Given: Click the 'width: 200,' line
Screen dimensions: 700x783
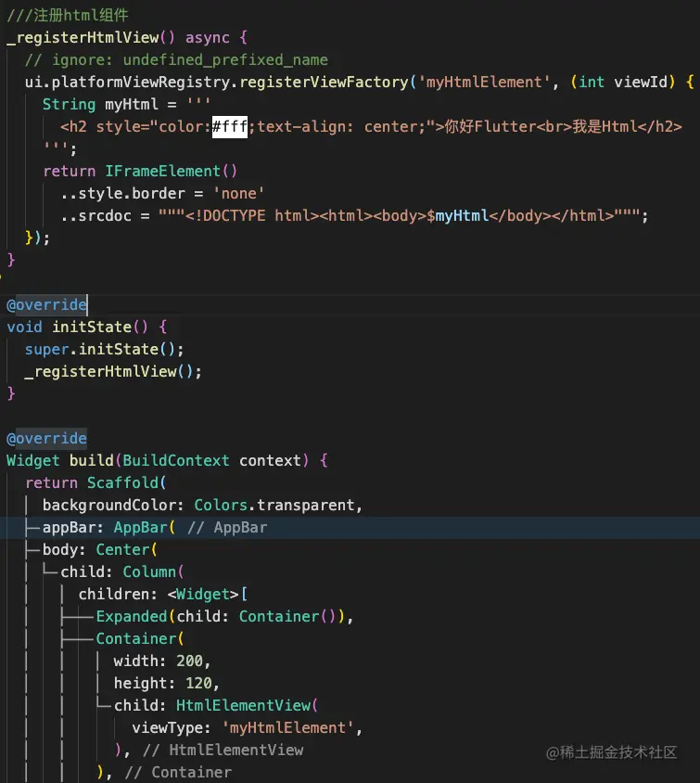Looking at the screenshot, I should (162, 661).
